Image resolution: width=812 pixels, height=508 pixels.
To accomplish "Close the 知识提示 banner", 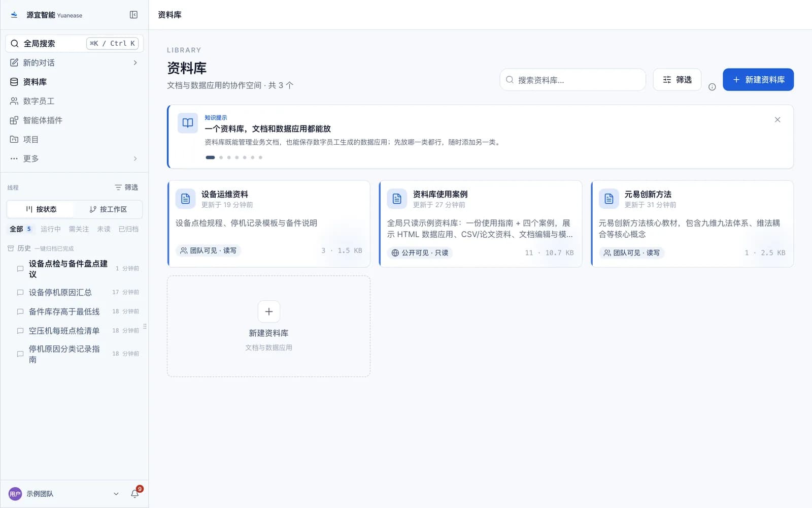I will tap(777, 120).
